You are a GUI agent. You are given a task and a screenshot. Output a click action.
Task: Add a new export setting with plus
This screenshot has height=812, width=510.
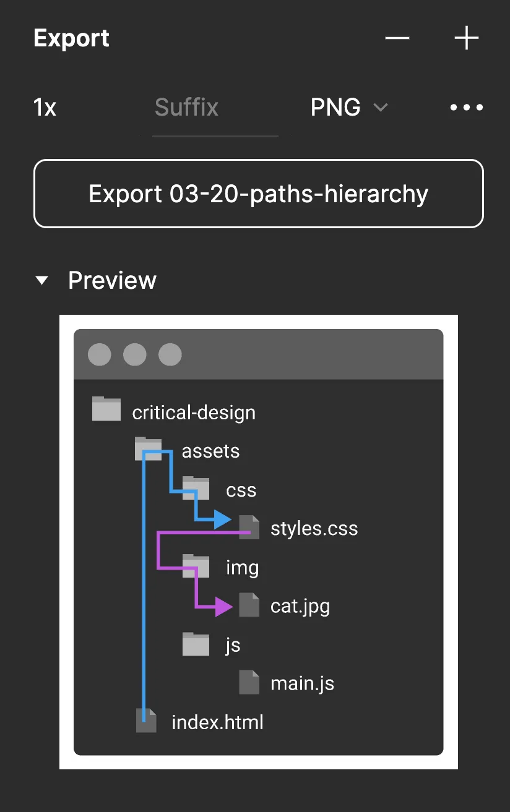(x=466, y=38)
